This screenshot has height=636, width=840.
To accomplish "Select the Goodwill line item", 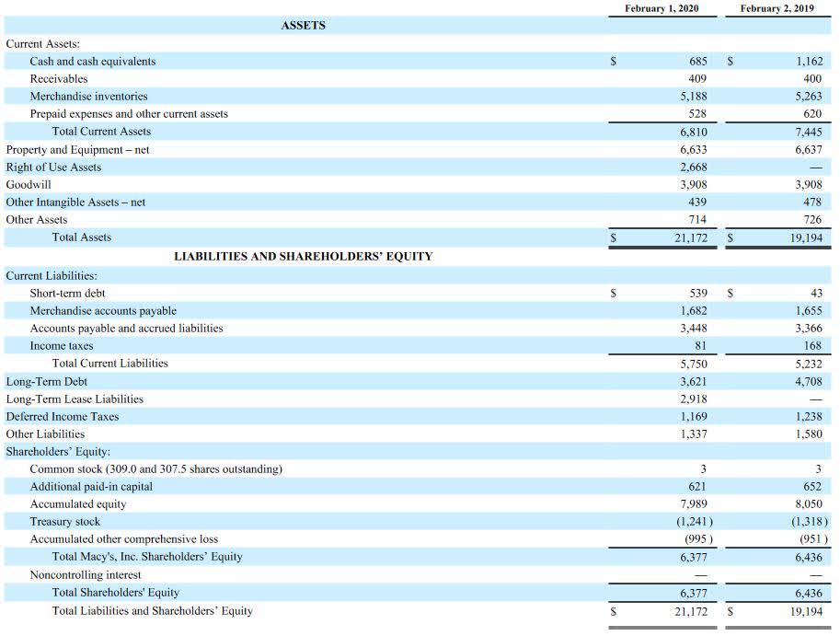I will [x=29, y=184].
